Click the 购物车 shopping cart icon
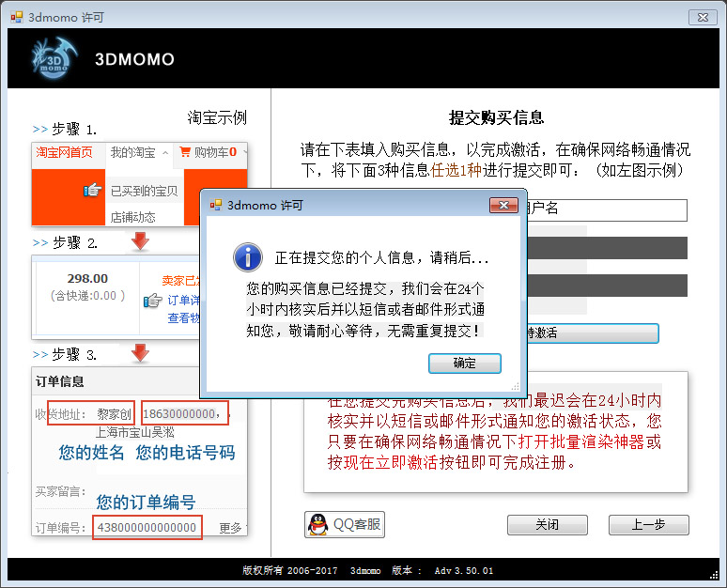 pos(185,151)
